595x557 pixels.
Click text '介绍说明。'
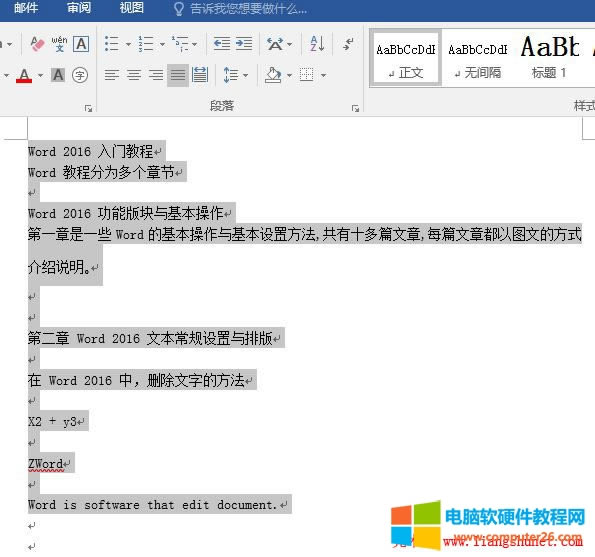click(x=59, y=267)
